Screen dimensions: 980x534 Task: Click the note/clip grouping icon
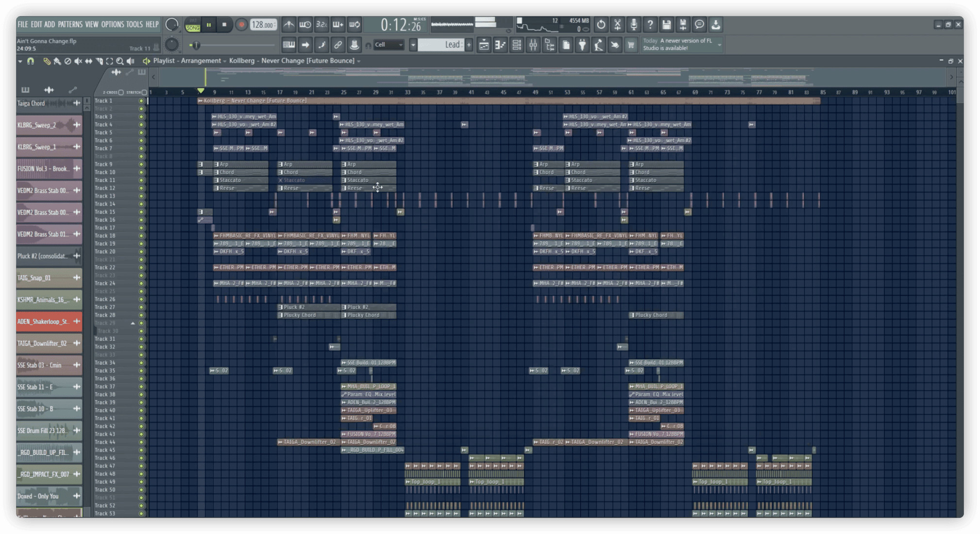pos(355,45)
